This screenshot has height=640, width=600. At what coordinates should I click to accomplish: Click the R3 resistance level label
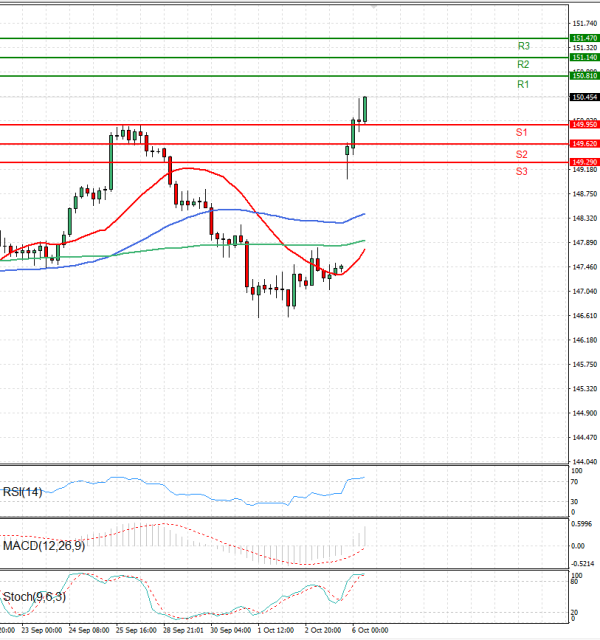point(523,46)
